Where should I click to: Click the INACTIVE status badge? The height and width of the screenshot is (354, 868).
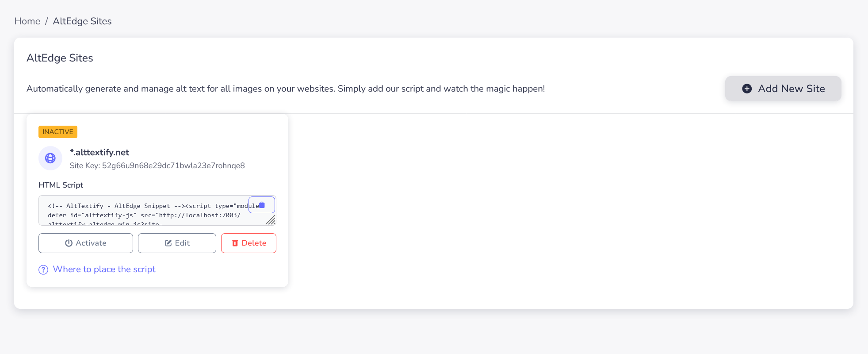point(57,131)
